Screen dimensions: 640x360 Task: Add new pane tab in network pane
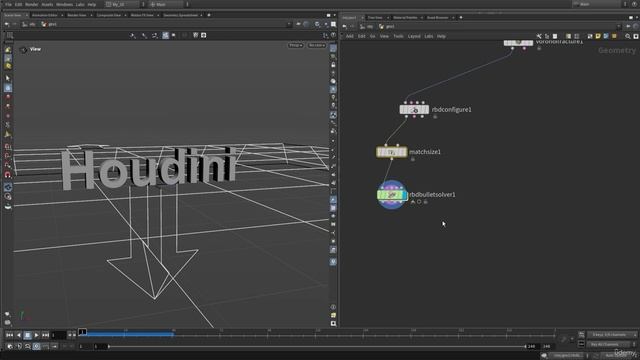(x=461, y=18)
